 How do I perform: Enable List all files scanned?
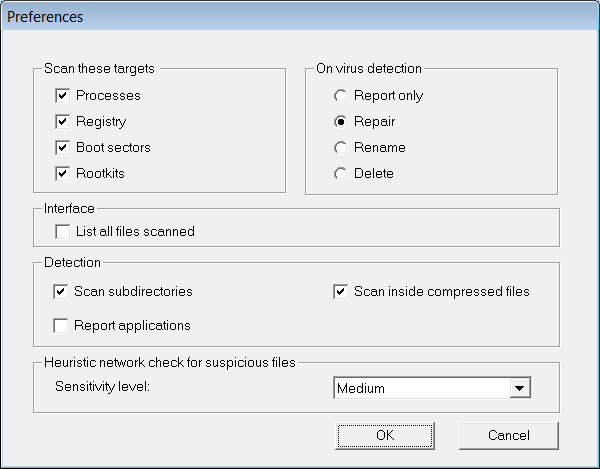[x=63, y=232]
